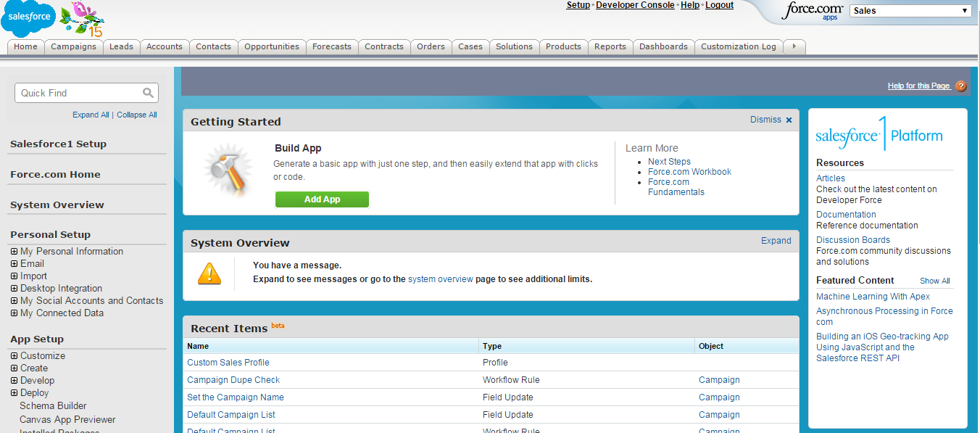Open the Cases tab
980x433 pixels.
point(470,46)
